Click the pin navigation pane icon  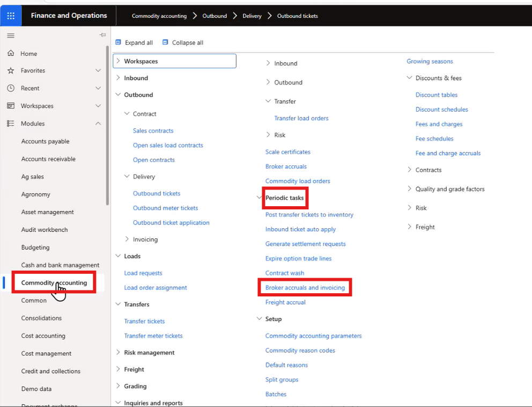[x=102, y=35]
